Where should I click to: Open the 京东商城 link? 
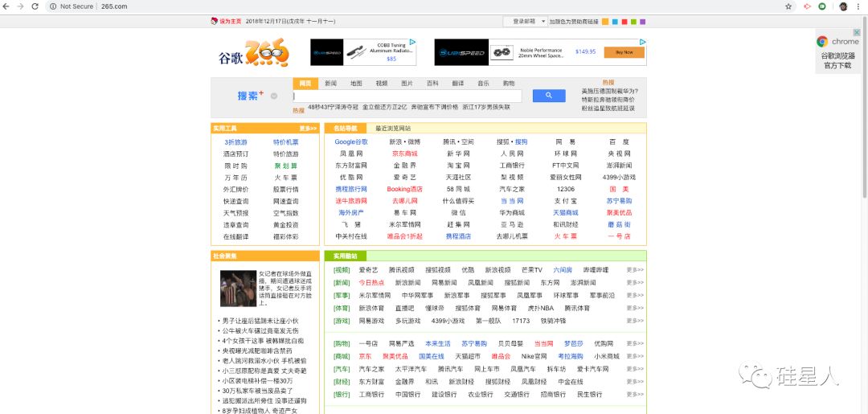404,154
